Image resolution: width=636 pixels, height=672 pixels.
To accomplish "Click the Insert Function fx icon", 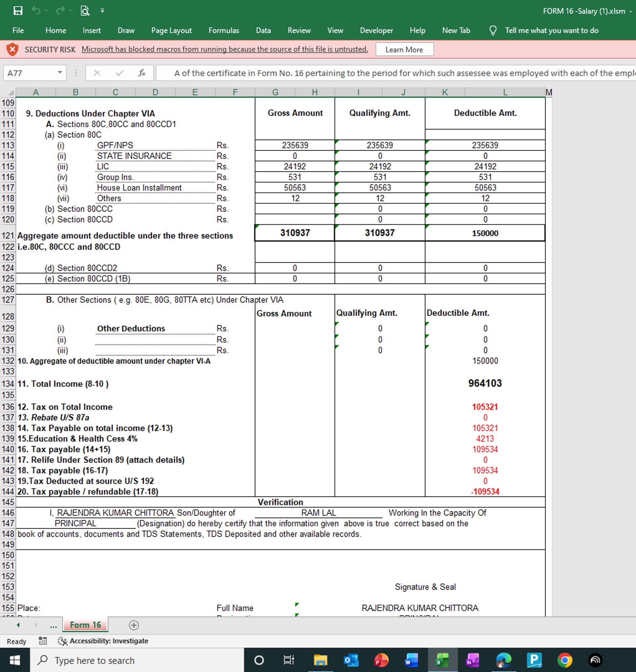I will [x=142, y=73].
